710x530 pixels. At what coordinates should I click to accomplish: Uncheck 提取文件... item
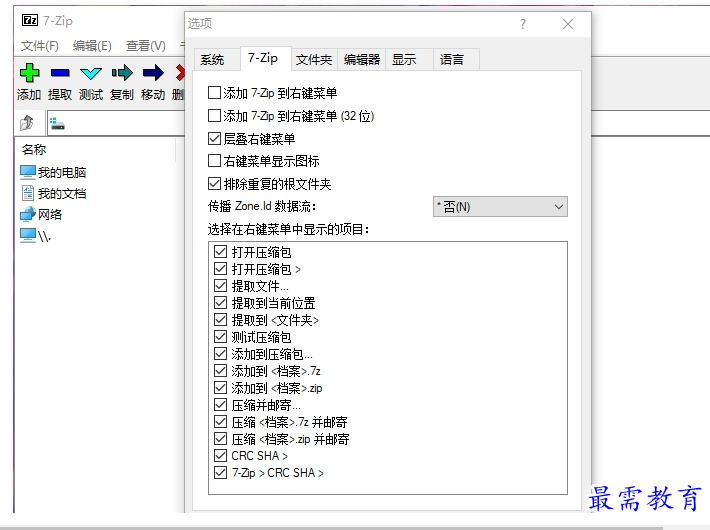coord(221,286)
